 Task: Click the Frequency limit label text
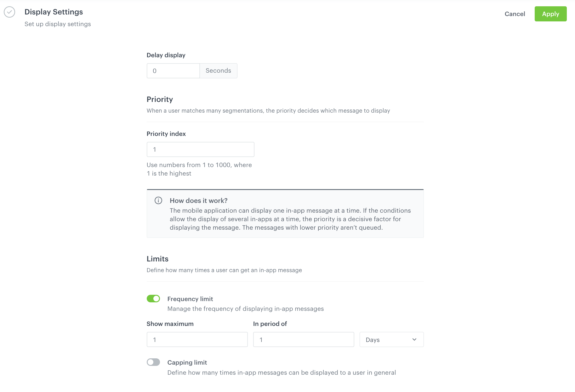pos(190,299)
